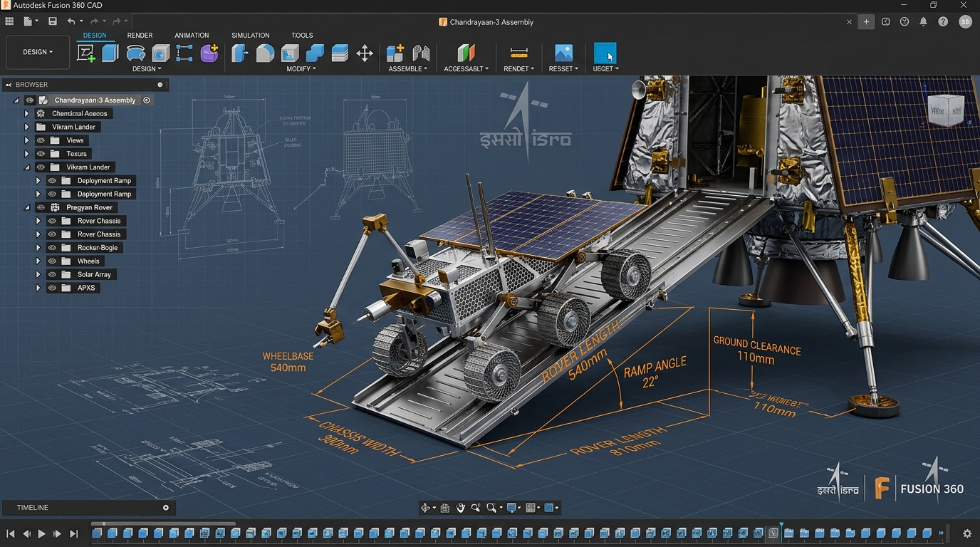Select the Measure ruler tool

coord(519,53)
